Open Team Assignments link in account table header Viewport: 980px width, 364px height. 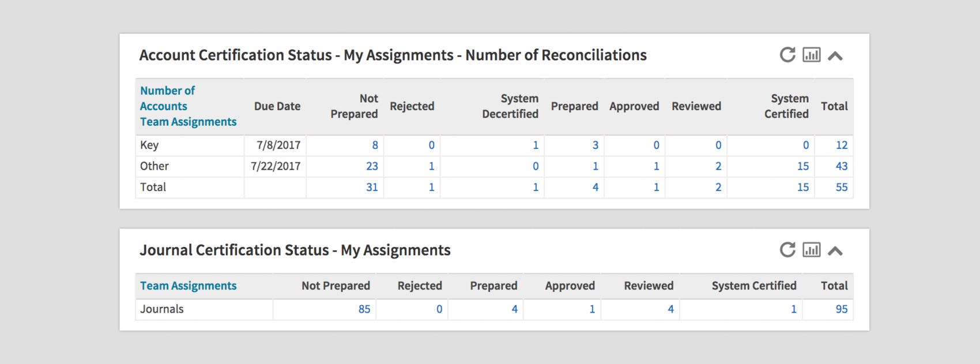coord(188,122)
